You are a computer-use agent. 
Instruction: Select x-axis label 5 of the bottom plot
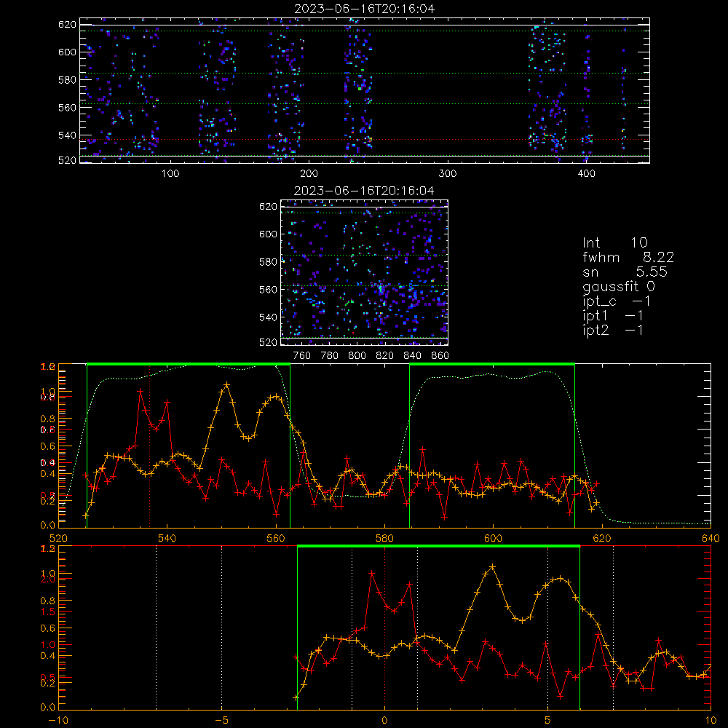click(x=548, y=721)
